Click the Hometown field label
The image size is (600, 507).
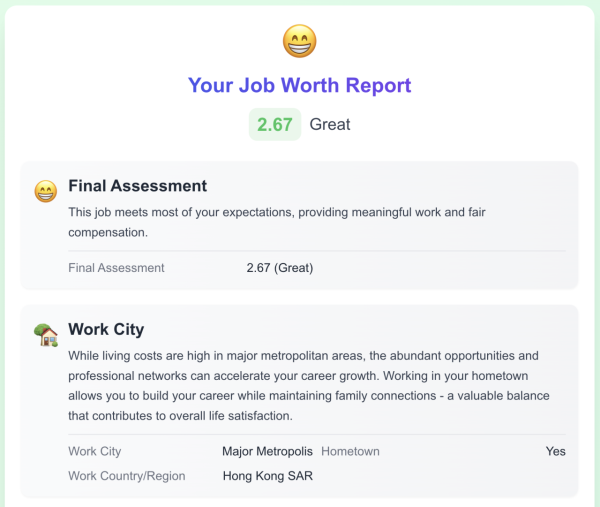coord(350,451)
